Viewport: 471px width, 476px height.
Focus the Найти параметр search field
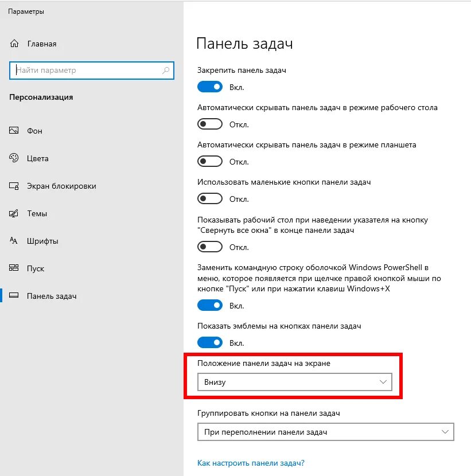pyautogui.click(x=92, y=71)
